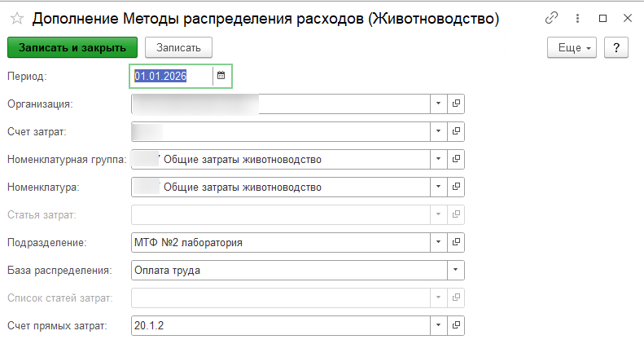Open Организация record with the open icon

456,104
